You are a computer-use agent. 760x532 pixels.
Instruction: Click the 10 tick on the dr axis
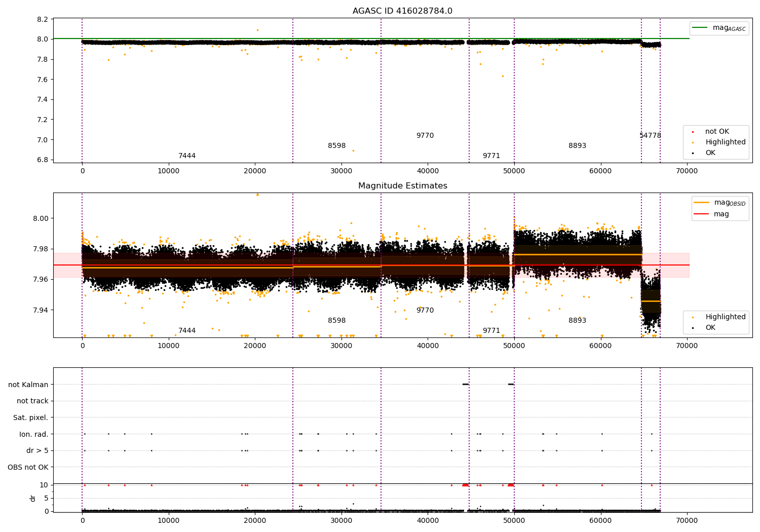44,485
